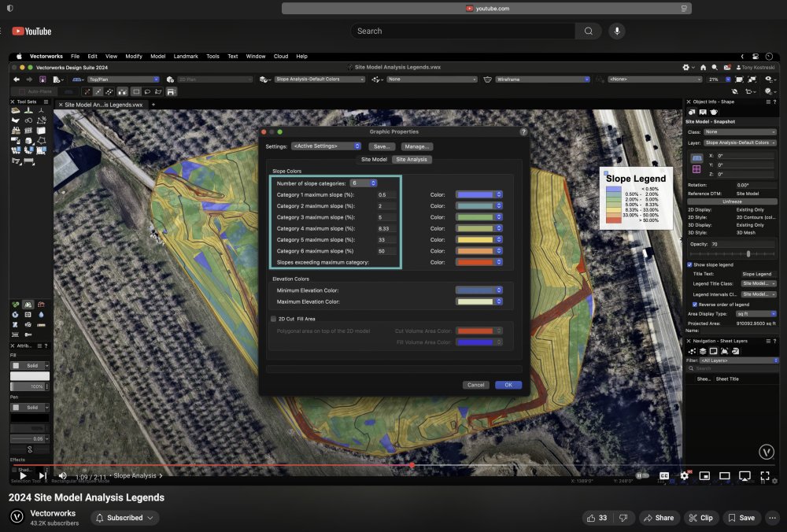
Task: Open the Vectorworks channel avatar
Action: click(x=16, y=517)
